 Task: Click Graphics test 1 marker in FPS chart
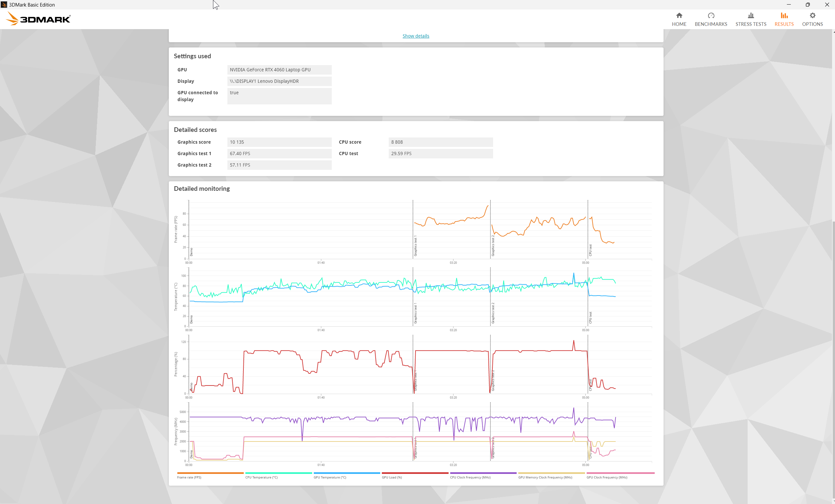pos(415,246)
